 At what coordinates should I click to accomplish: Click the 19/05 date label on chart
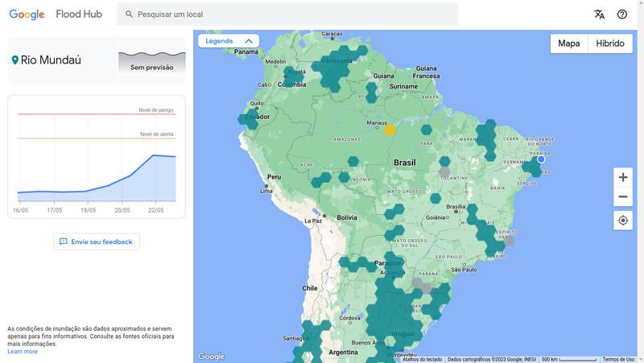tap(89, 210)
